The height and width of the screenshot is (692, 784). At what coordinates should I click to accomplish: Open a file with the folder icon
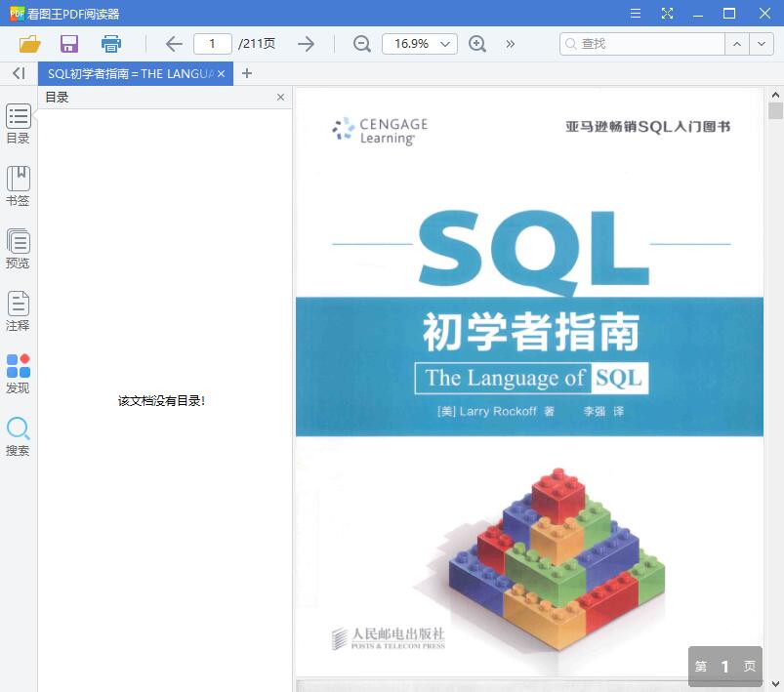tap(29, 44)
